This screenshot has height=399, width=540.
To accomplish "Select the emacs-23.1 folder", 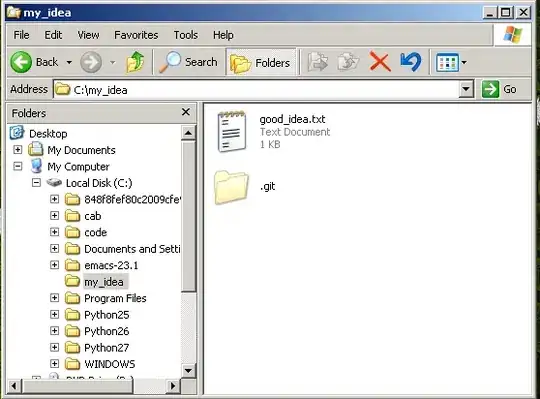I will pyautogui.click(x=111, y=265).
